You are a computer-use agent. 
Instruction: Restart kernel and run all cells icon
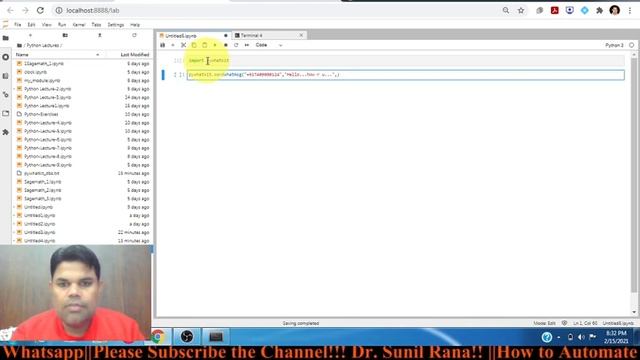pyautogui.click(x=247, y=45)
